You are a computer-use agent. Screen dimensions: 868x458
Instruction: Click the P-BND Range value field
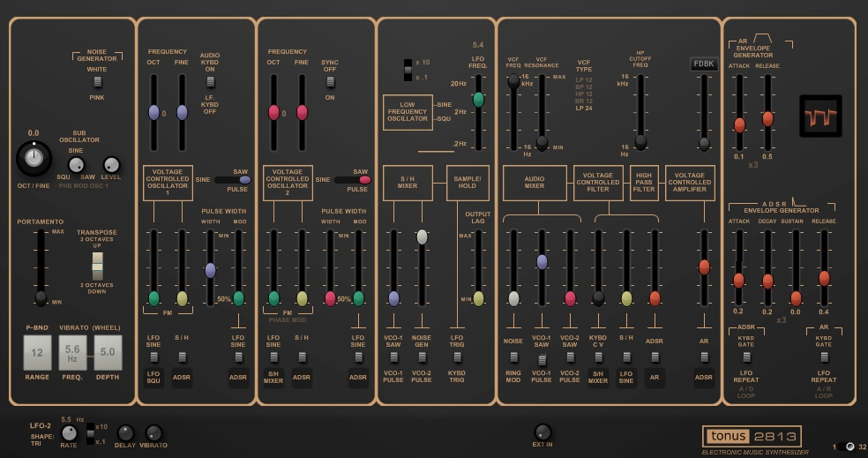tap(37, 352)
